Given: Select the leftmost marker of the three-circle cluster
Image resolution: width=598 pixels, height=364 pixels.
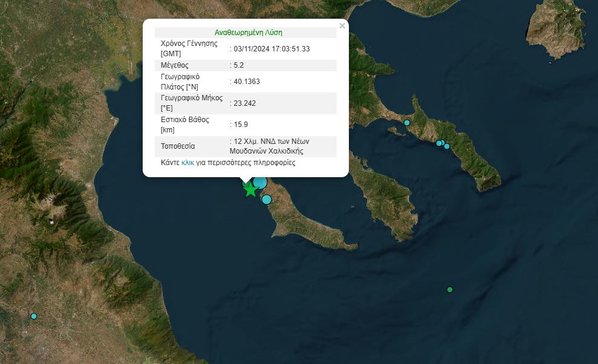Looking at the screenshot, I should (439, 143).
